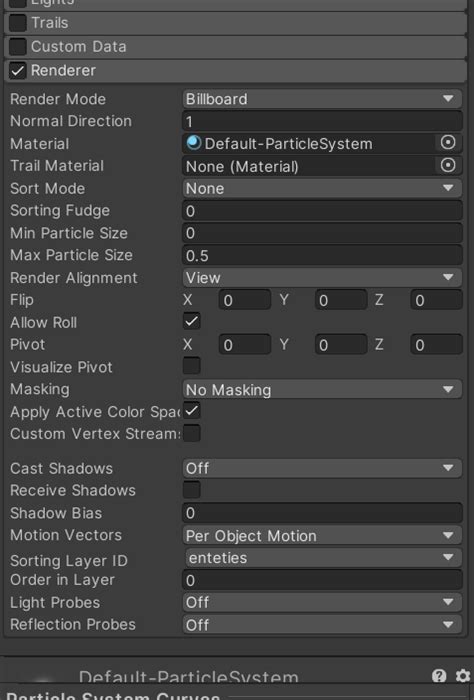
Task: Click the Max Particle Size field
Action: coord(322,255)
